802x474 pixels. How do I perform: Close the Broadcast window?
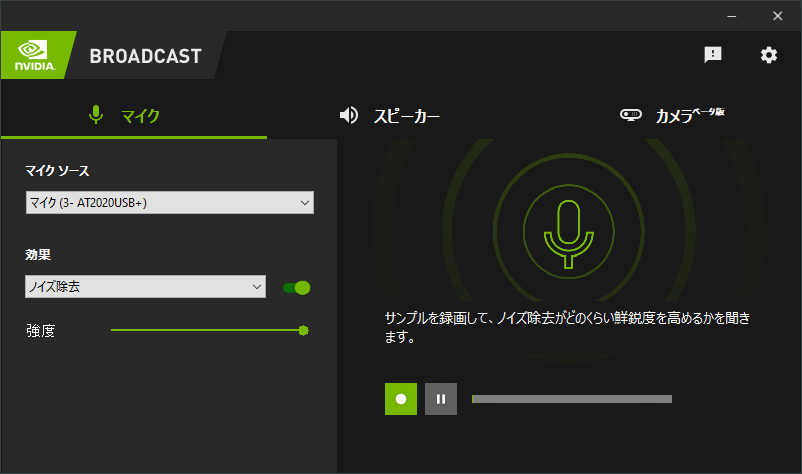tap(777, 16)
